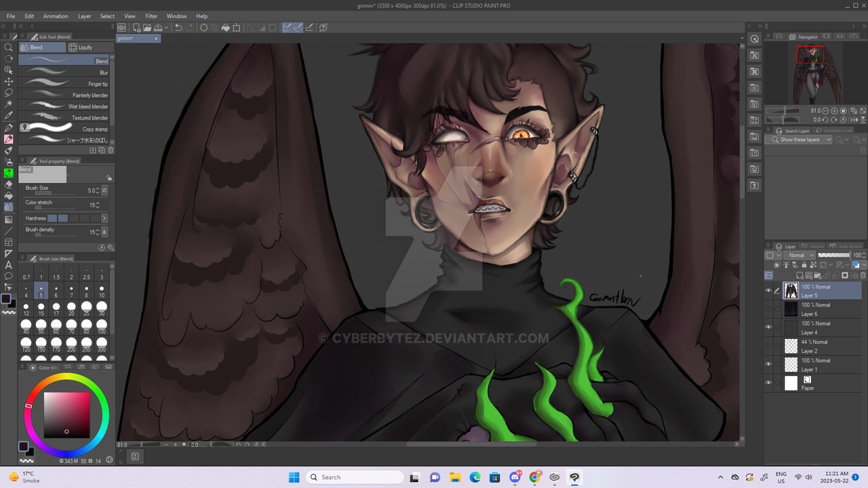868x488 pixels.
Task: Open the Filter menu
Action: coord(151,16)
